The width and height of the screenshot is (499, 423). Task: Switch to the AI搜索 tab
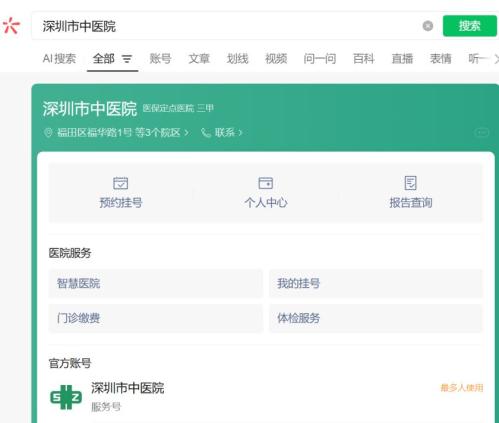[59, 59]
